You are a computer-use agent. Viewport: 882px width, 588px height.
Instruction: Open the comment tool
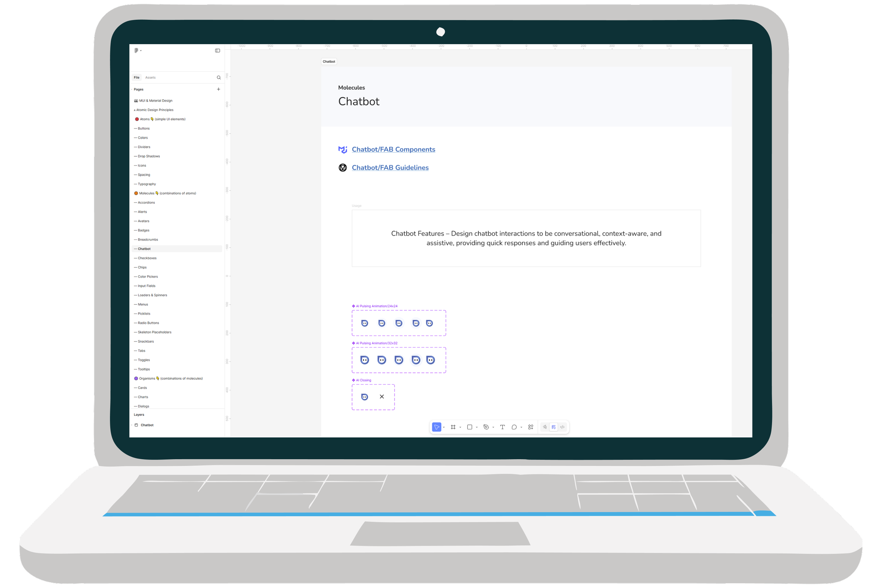click(x=514, y=427)
